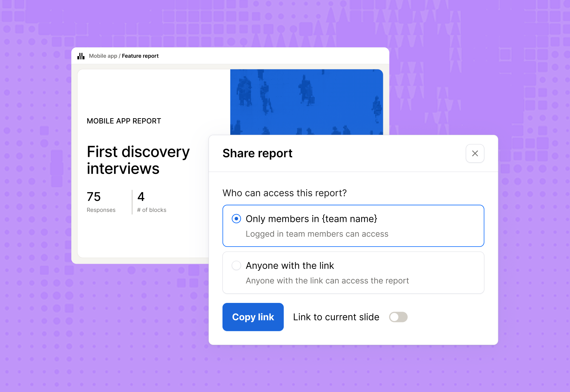Click the 'Responses' label
The height and width of the screenshot is (392, 570).
click(x=101, y=210)
